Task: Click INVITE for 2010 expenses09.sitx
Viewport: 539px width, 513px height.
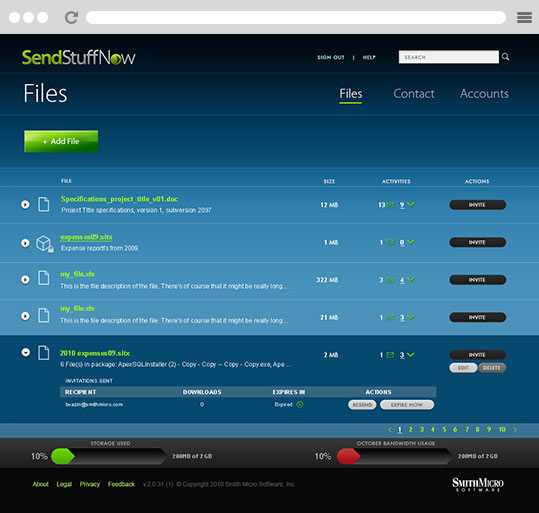Action: click(477, 355)
